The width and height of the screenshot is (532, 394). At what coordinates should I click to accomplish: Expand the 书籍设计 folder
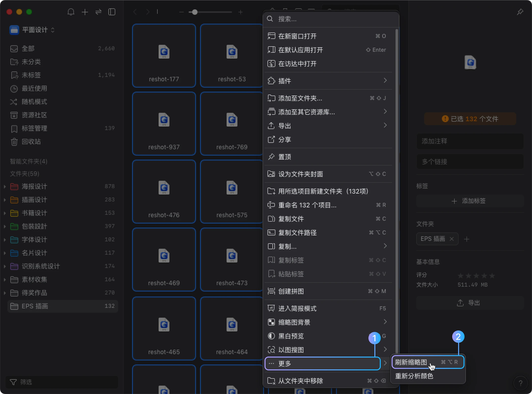(5, 213)
